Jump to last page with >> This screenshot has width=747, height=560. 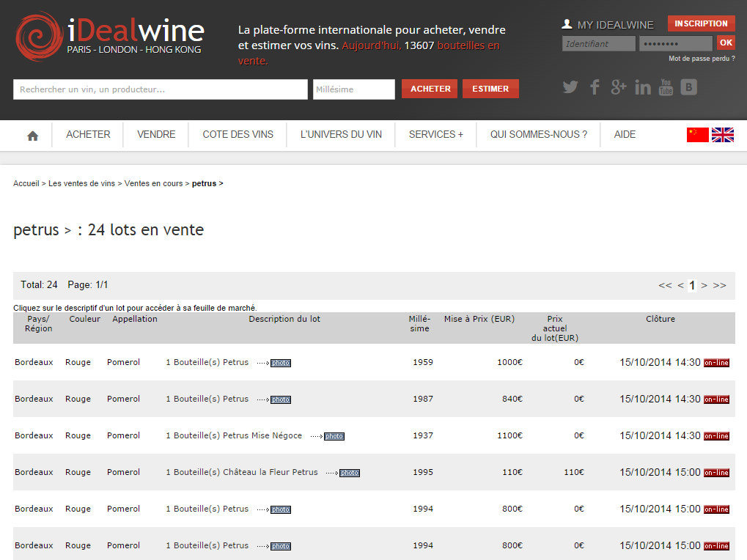point(719,286)
